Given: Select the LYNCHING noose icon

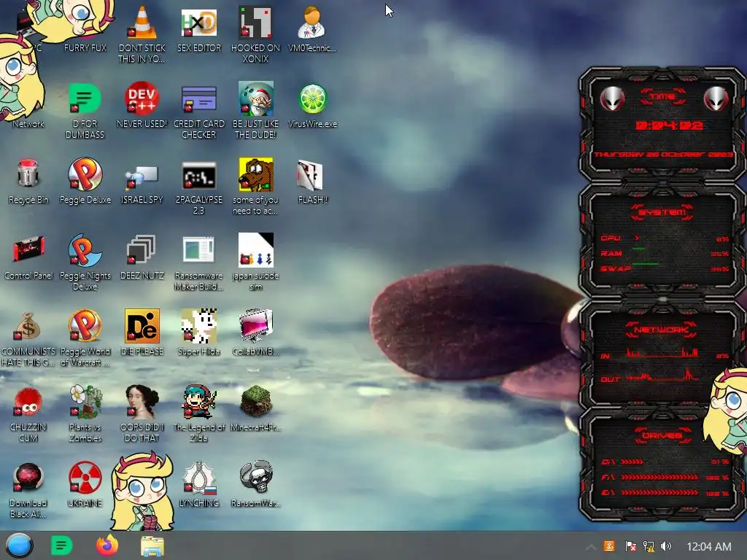Looking at the screenshot, I should tap(199, 484).
